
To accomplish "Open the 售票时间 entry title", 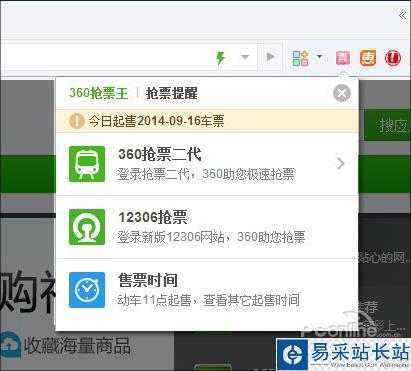I will (148, 280).
